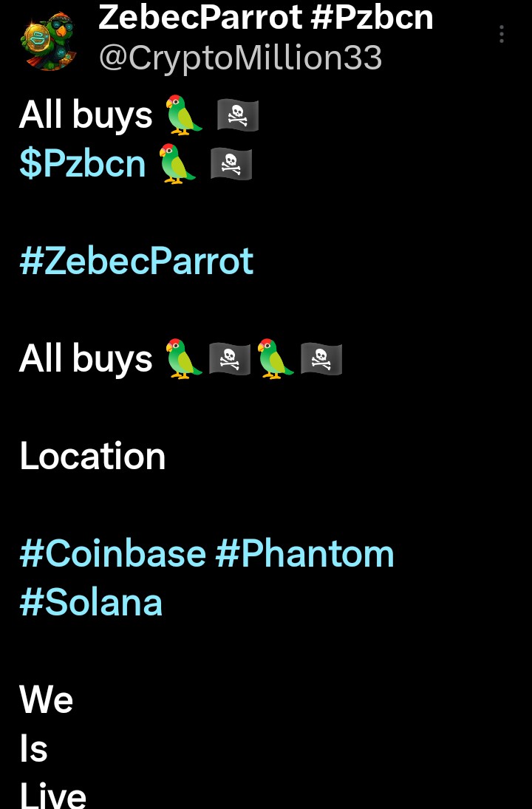Open the #ZebecParrot hashtag

pos(137,261)
